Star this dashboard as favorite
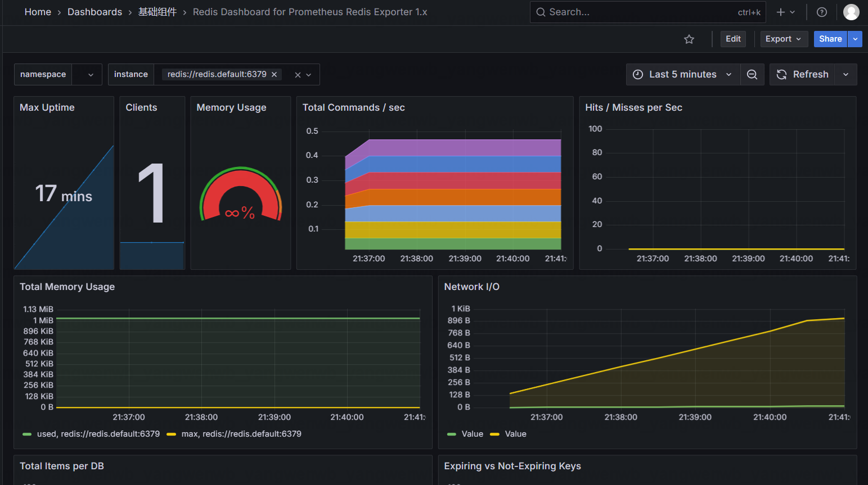Viewport: 868px width, 485px height. tap(689, 39)
